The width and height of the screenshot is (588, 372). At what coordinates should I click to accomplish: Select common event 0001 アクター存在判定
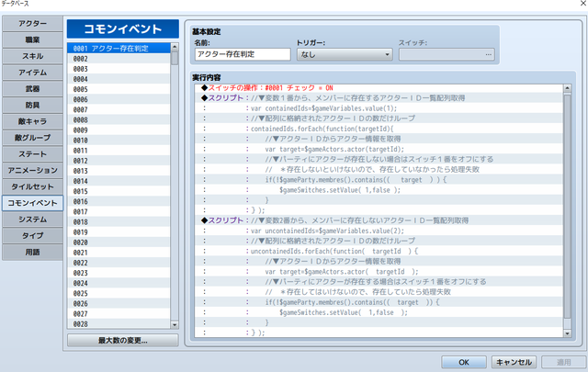[119, 49]
